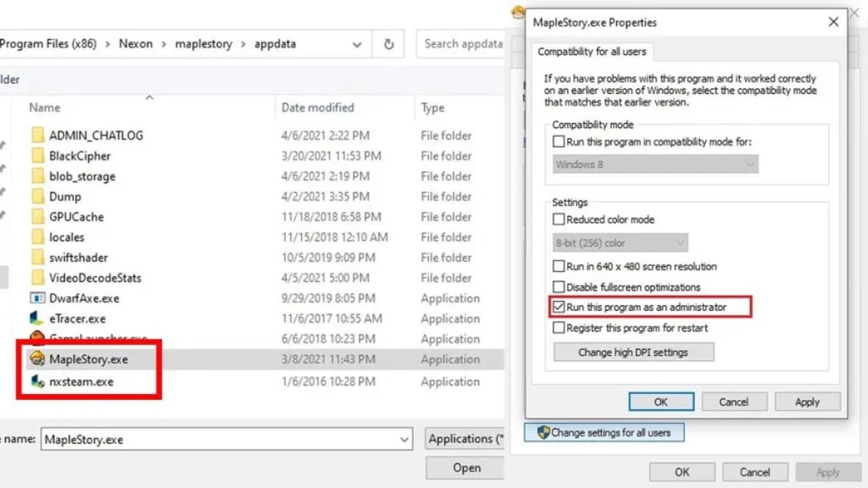This screenshot has height=488, width=868.
Task: Open the Windows 8 compatibility dropdown
Action: (x=655, y=164)
